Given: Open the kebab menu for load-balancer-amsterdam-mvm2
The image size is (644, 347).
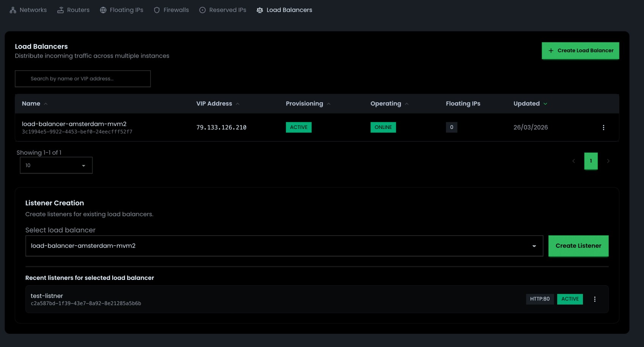Looking at the screenshot, I should click(x=603, y=127).
